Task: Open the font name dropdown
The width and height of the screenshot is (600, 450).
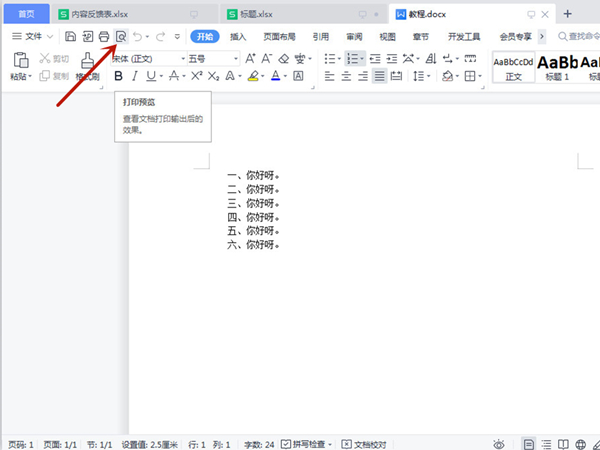Action: click(145, 58)
